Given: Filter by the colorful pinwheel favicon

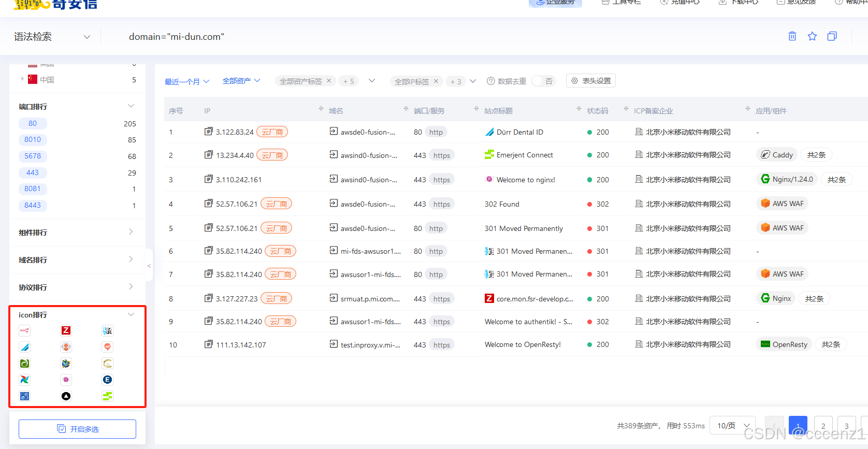Looking at the screenshot, I should 24,380.
